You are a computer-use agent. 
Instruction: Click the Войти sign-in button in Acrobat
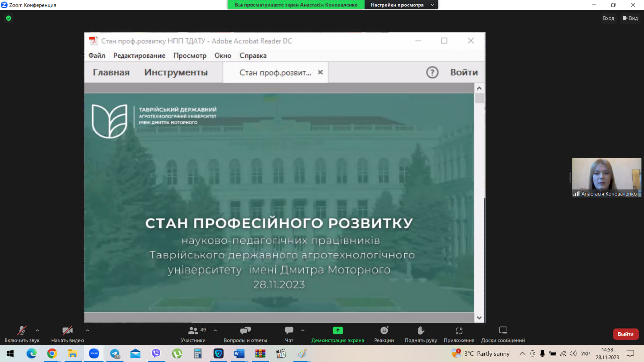point(464,72)
